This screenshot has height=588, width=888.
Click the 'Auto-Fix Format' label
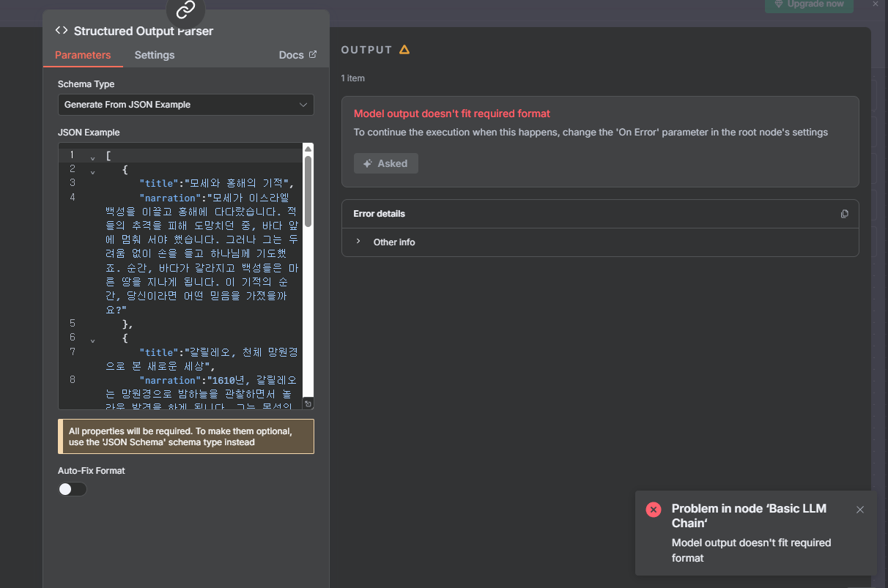point(92,471)
